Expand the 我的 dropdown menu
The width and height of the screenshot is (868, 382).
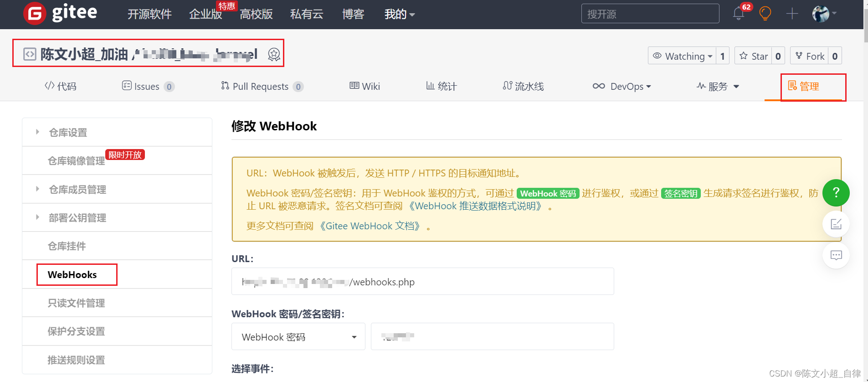tap(400, 14)
